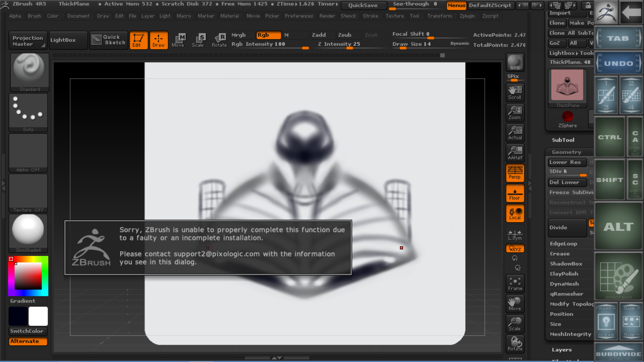Image resolution: width=644 pixels, height=362 pixels.
Task: Open the Alpha menu
Action: click(x=15, y=16)
